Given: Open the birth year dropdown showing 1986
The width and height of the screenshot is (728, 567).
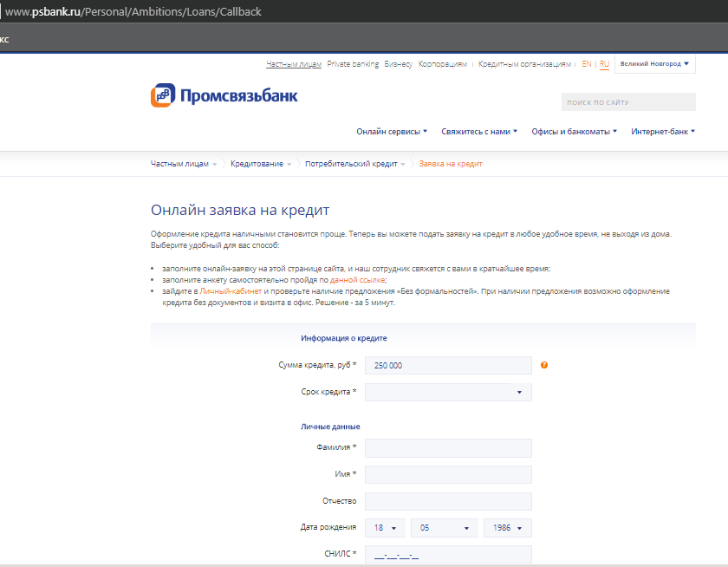Looking at the screenshot, I should [508, 528].
